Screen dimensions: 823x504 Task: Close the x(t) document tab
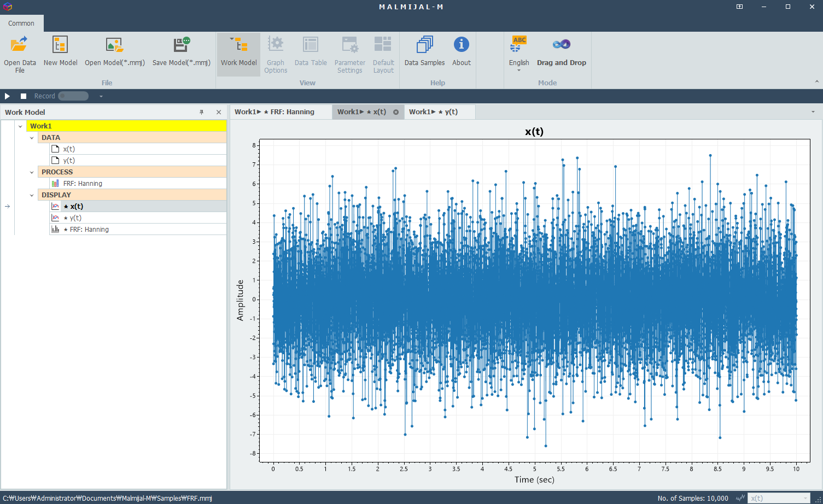396,112
